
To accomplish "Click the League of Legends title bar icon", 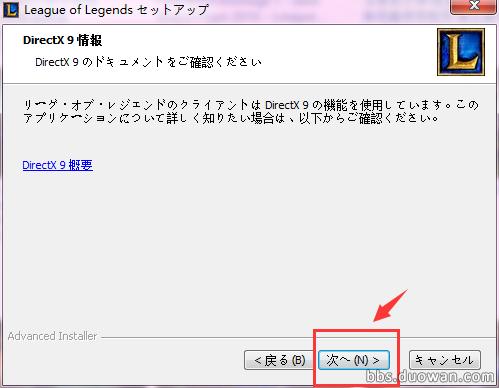I will click(x=11, y=10).
